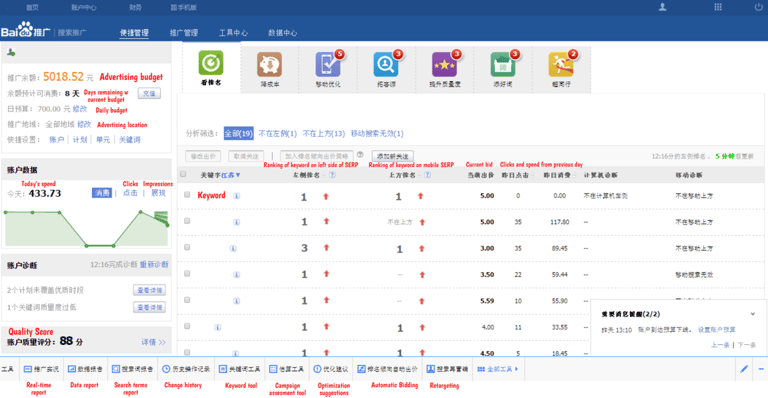Collapse the 重要消息提醒 notification panel chevron
This screenshot has height=398, width=768.
pos(753,314)
